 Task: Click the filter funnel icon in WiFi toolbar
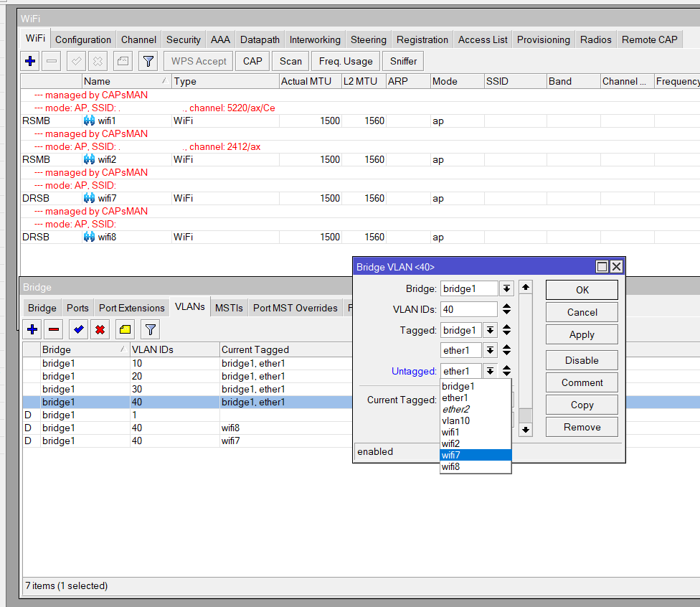tap(147, 62)
